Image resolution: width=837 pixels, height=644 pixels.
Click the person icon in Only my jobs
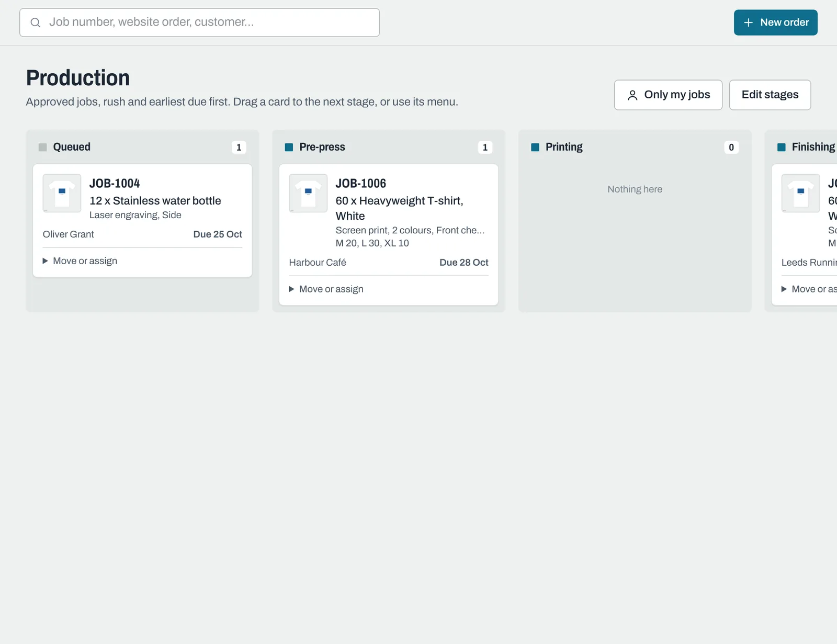(632, 95)
